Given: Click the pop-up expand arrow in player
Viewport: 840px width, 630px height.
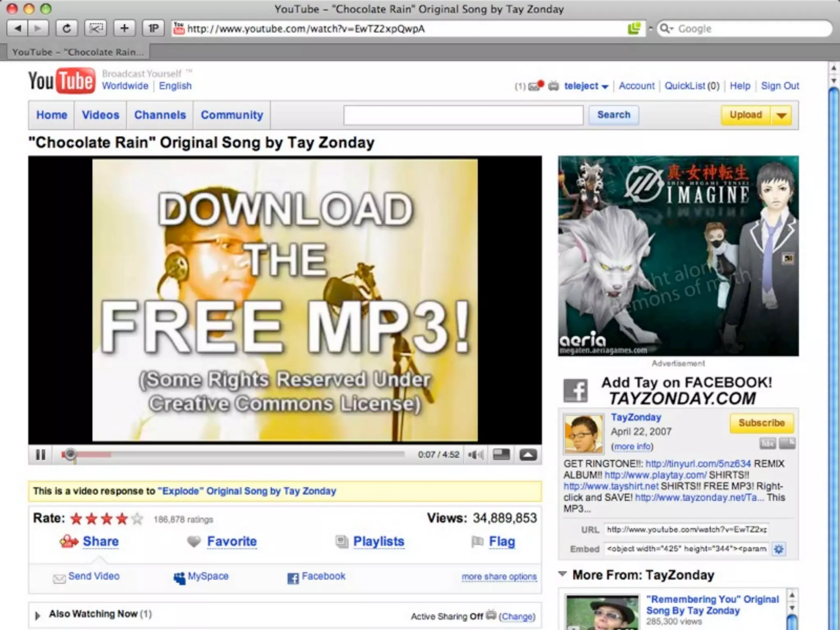Looking at the screenshot, I should point(528,454).
